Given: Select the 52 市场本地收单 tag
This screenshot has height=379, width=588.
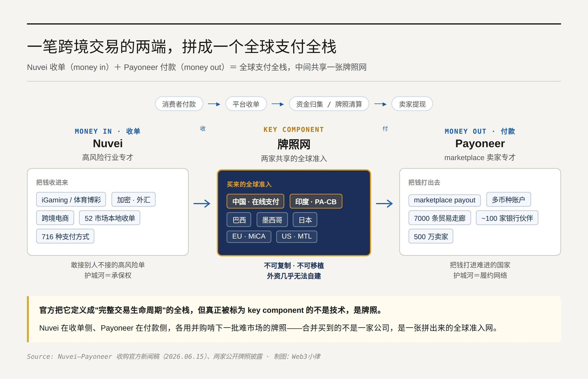Looking at the screenshot, I should point(110,218).
